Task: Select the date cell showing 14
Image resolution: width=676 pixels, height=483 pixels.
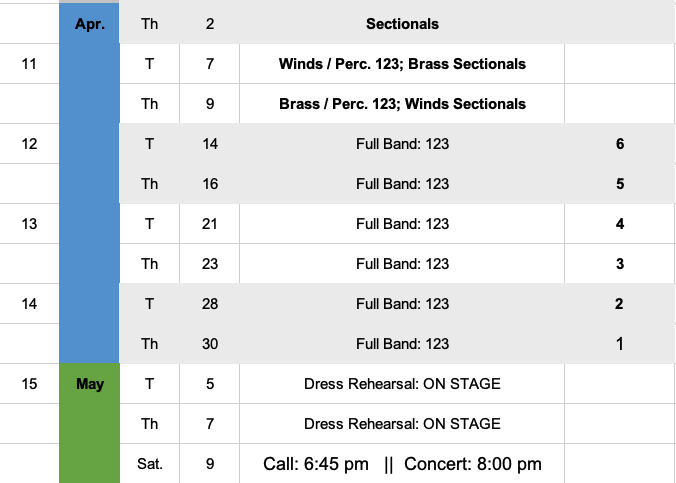Action: tap(209, 144)
